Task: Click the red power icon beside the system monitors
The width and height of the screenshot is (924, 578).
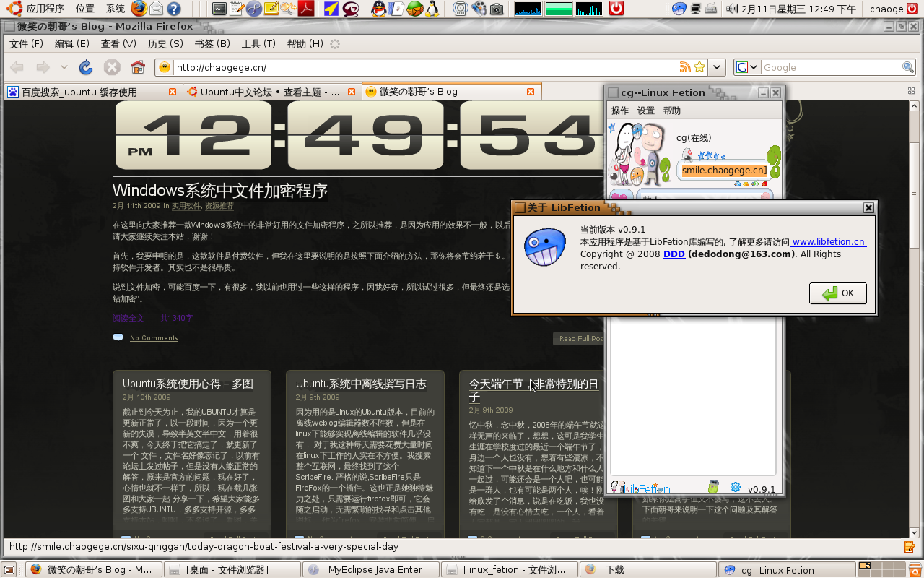Action: tap(616, 9)
